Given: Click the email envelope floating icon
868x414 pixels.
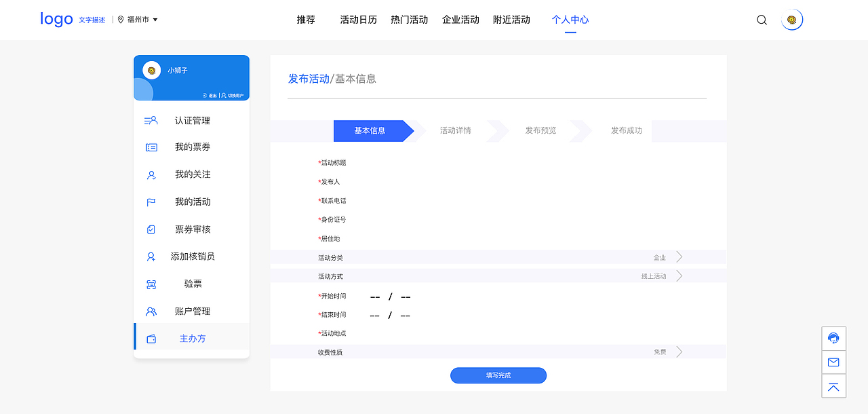Looking at the screenshot, I should click(x=833, y=362).
